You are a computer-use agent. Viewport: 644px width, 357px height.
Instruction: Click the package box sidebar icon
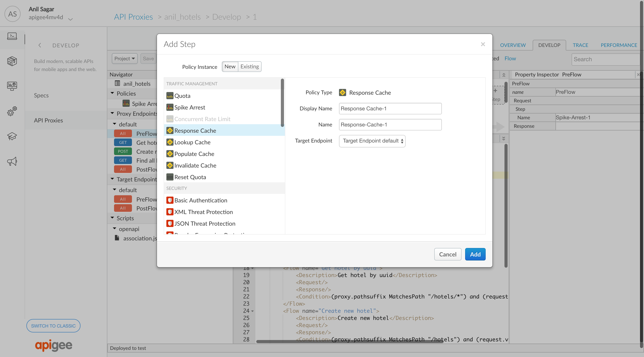coord(12,61)
